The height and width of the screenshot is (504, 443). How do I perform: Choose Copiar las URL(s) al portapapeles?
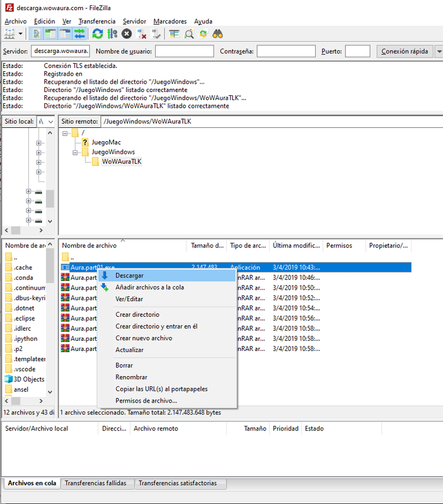pos(167,389)
